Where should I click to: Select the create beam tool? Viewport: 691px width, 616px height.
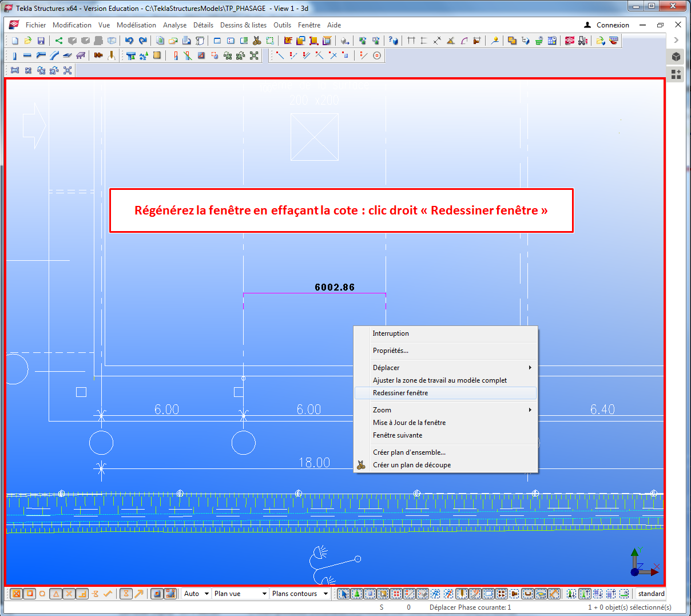tap(27, 55)
